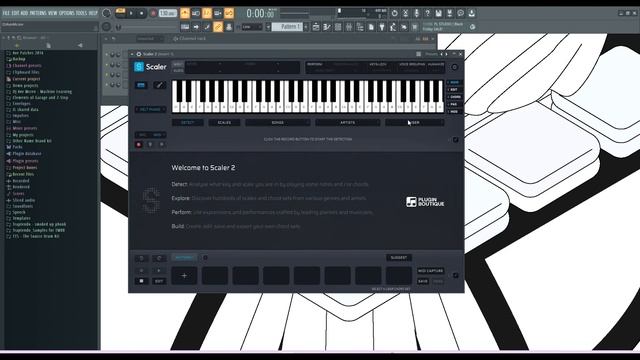Image resolution: width=640 pixels, height=360 pixels.
Task: Click the tempo display field
Action: coord(168,13)
